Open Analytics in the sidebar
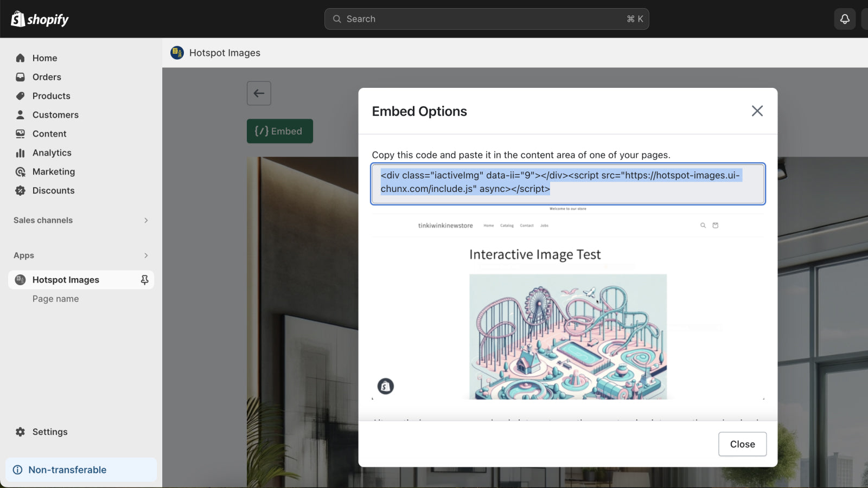The height and width of the screenshot is (488, 868). click(51, 152)
